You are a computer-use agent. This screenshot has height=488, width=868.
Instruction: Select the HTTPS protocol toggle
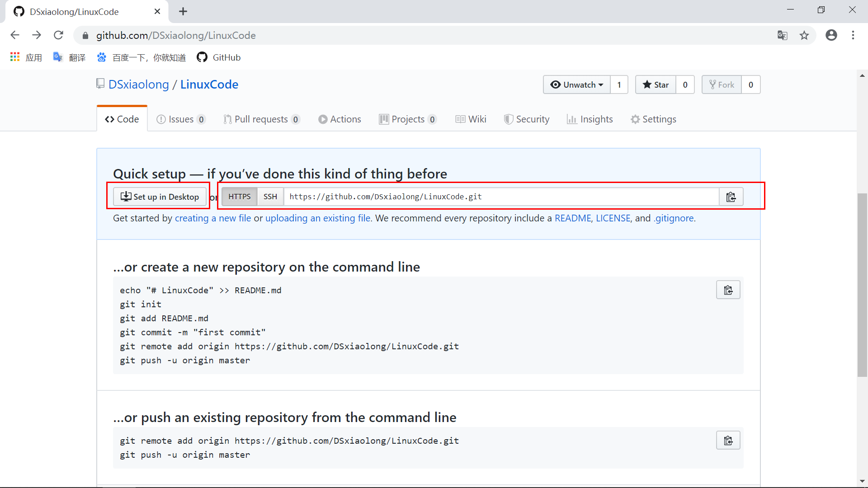coord(239,197)
